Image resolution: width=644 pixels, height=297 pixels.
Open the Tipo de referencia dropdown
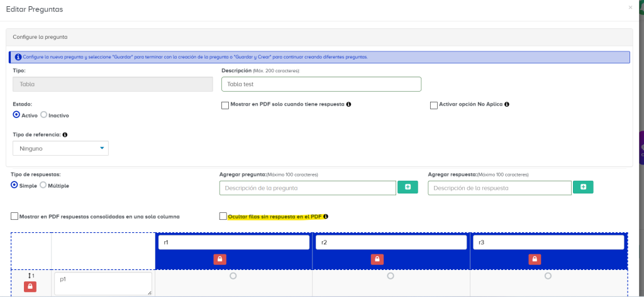61,148
